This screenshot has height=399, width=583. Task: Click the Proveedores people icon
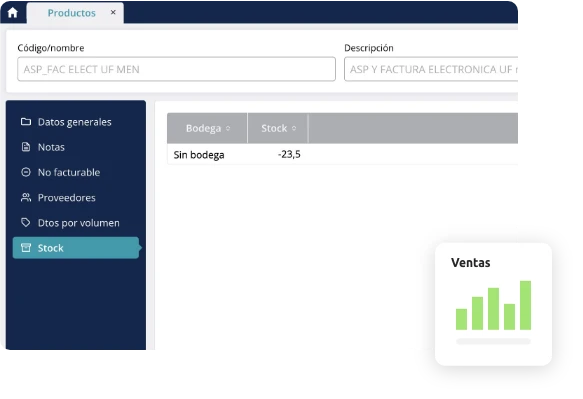[26, 197]
